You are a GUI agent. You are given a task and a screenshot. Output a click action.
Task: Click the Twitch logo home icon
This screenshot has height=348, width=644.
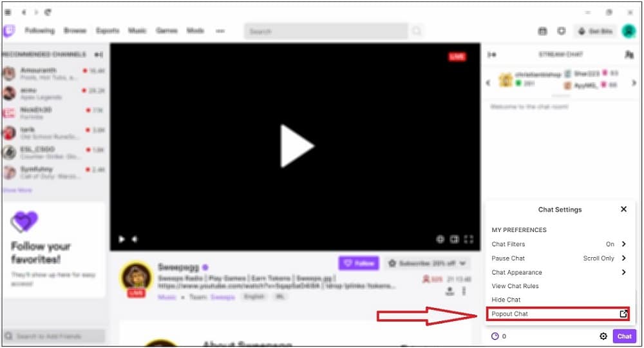(9, 31)
